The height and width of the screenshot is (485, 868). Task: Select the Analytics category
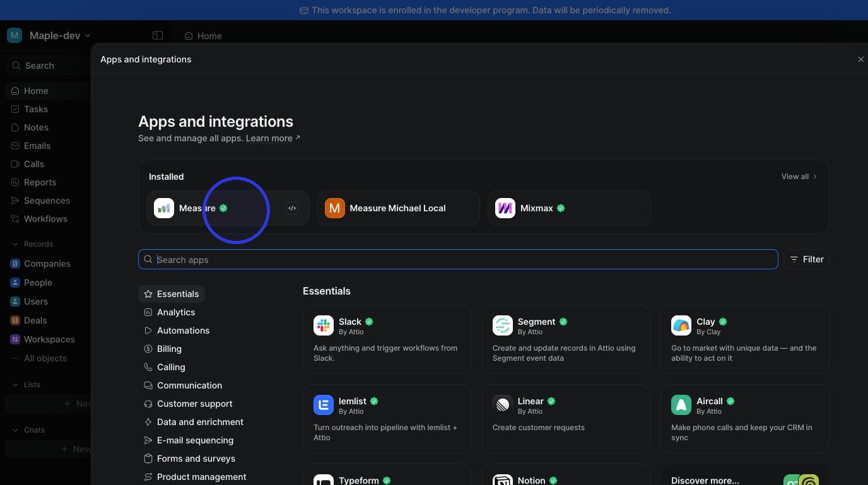tap(170, 312)
